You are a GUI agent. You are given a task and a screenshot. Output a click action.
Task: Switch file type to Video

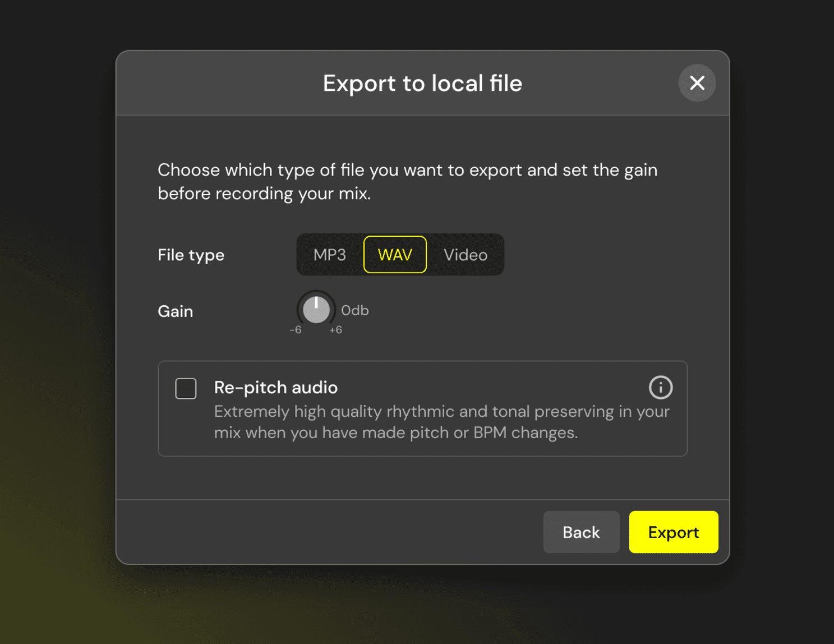465,255
